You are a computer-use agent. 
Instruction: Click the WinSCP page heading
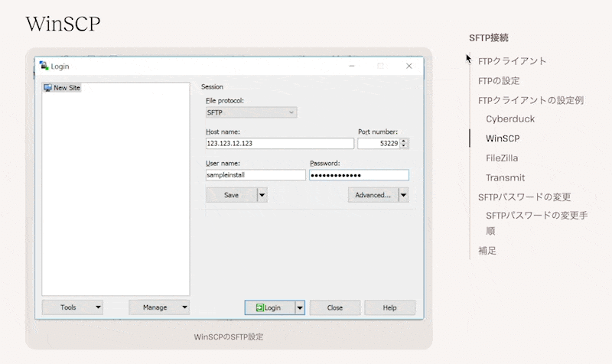point(63,24)
